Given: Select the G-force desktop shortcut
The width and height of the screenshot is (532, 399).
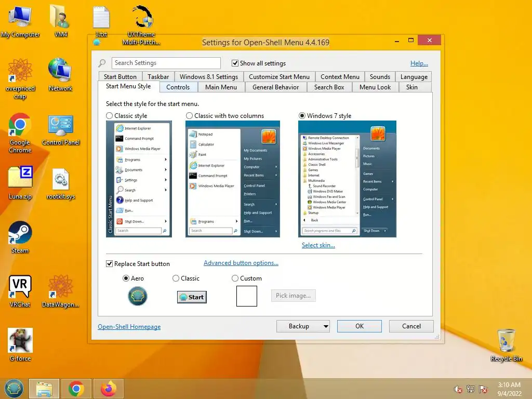Looking at the screenshot, I should pos(20,345).
